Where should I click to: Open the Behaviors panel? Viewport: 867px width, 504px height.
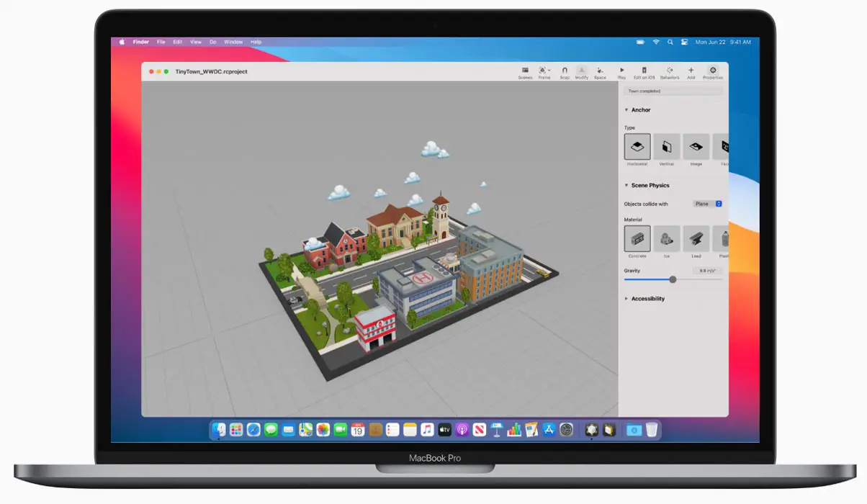coord(670,72)
